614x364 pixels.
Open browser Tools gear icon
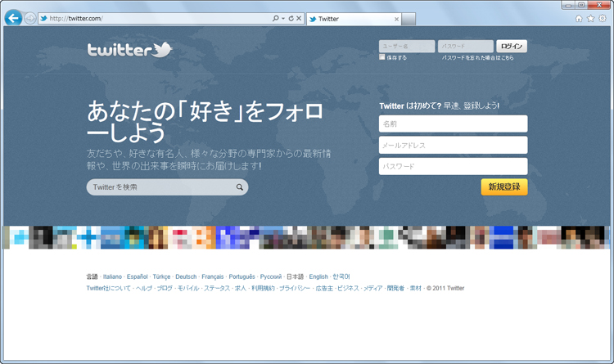(x=603, y=18)
